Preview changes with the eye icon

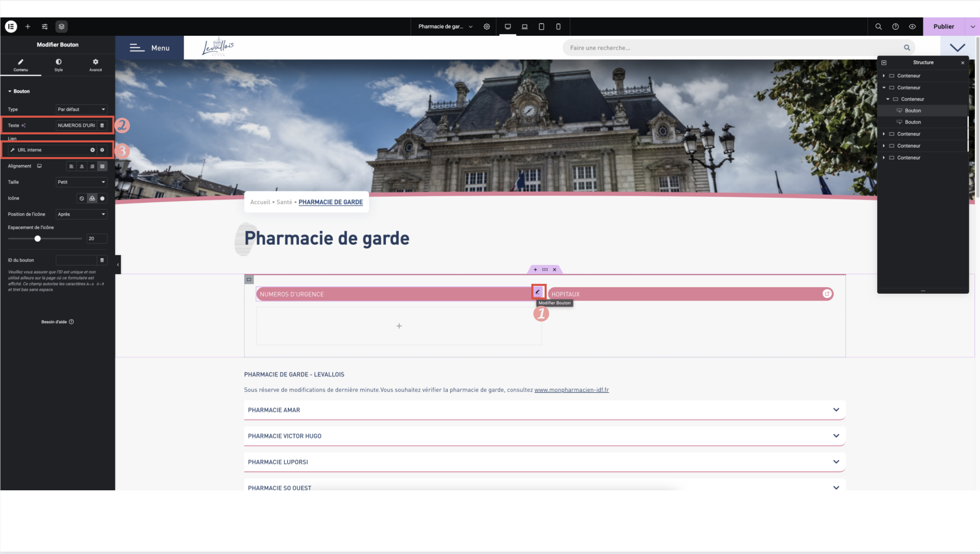pos(912,26)
